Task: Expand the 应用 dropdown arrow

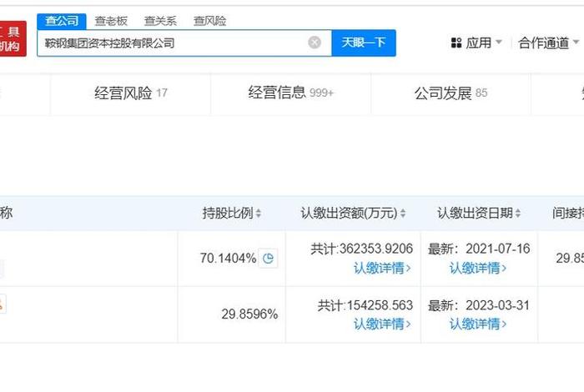Action: [499, 42]
